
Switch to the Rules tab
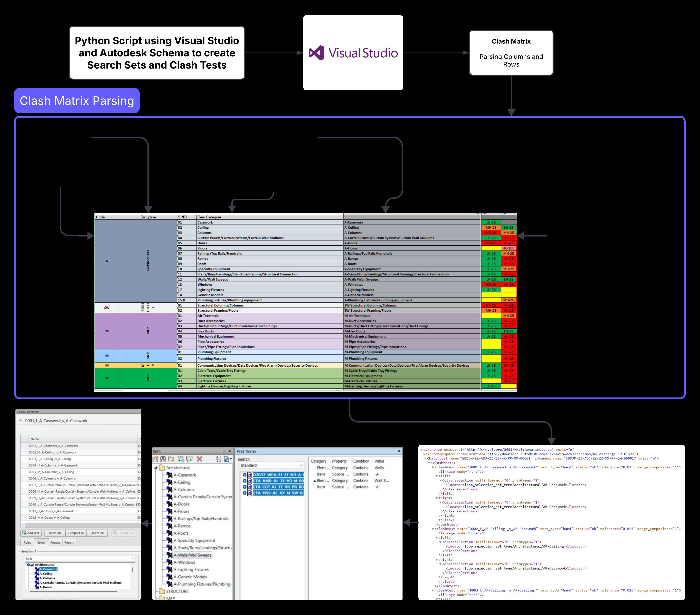pos(27,542)
